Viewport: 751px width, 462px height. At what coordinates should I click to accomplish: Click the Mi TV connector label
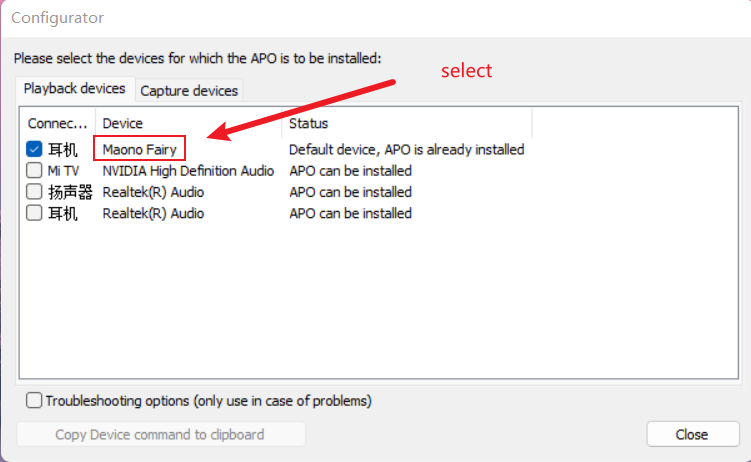coord(63,171)
